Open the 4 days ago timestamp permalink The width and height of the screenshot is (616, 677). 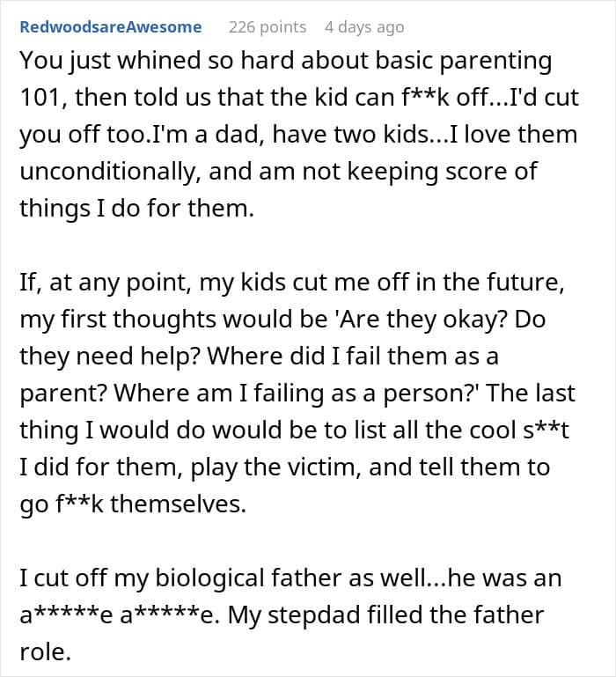pyautogui.click(x=364, y=27)
